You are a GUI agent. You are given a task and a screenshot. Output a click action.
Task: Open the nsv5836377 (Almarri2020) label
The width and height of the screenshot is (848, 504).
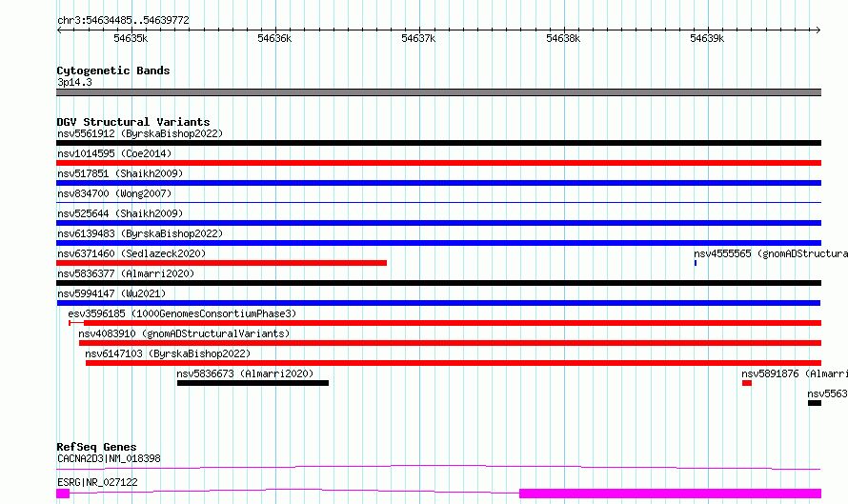126,273
